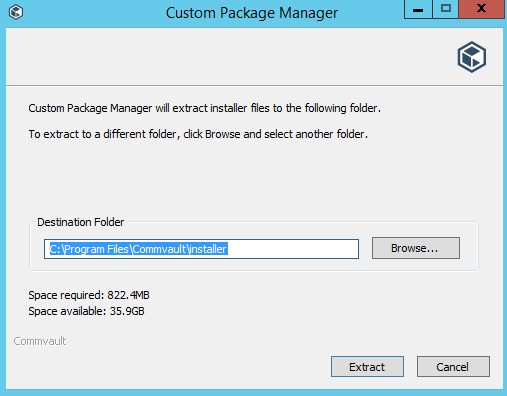Focus the Destination Folder path field

point(201,249)
